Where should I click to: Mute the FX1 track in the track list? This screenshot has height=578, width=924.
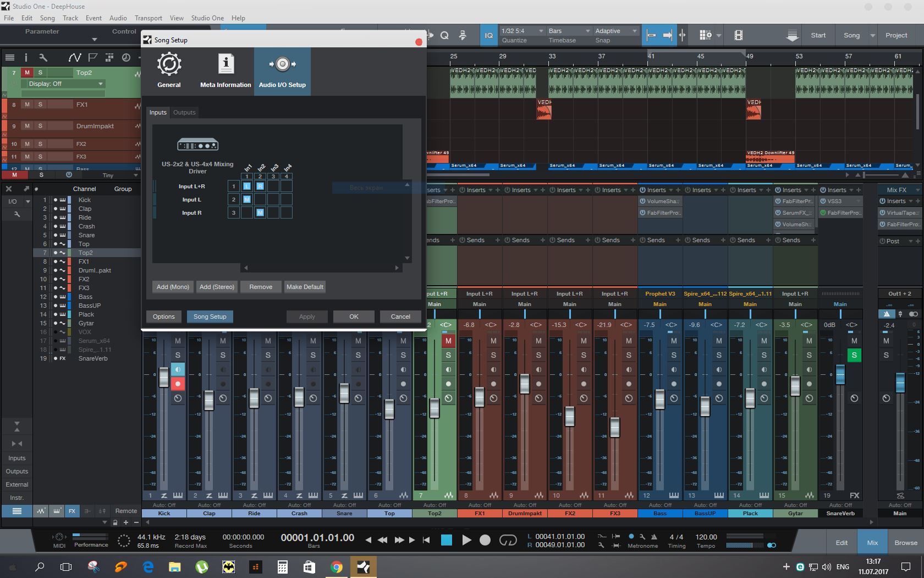coord(27,105)
